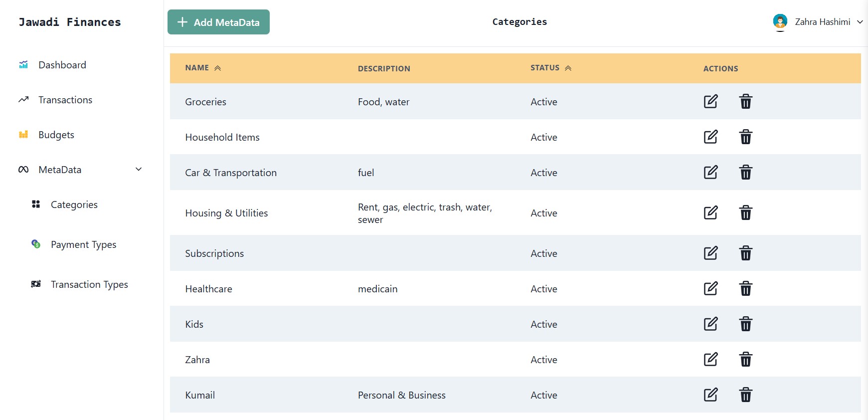This screenshot has width=868, height=420.
Task: Click edit icon for Kids row
Action: pyautogui.click(x=710, y=324)
